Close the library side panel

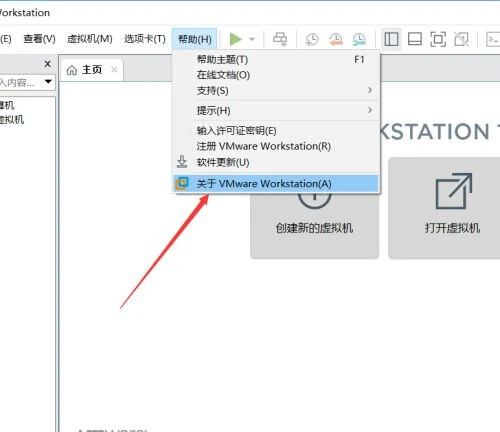click(48, 64)
